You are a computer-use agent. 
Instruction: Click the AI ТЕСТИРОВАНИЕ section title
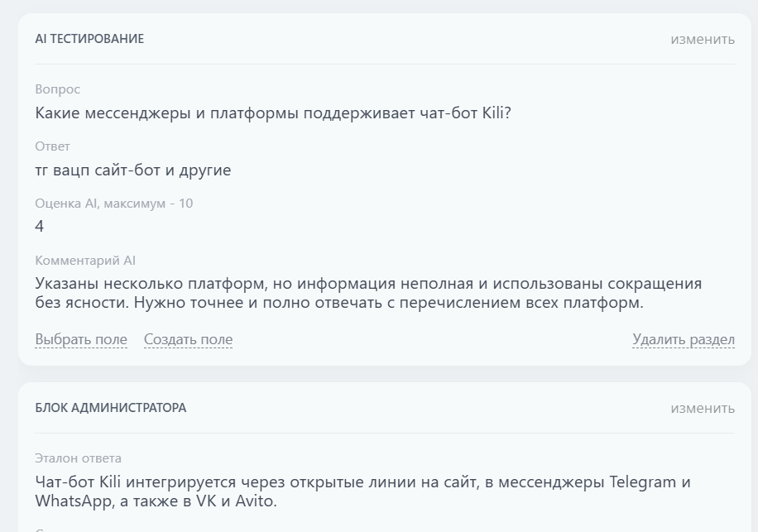coord(89,38)
